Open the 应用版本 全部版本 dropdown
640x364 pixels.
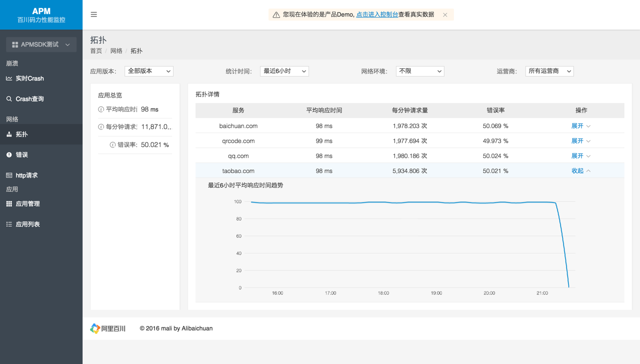tap(149, 71)
